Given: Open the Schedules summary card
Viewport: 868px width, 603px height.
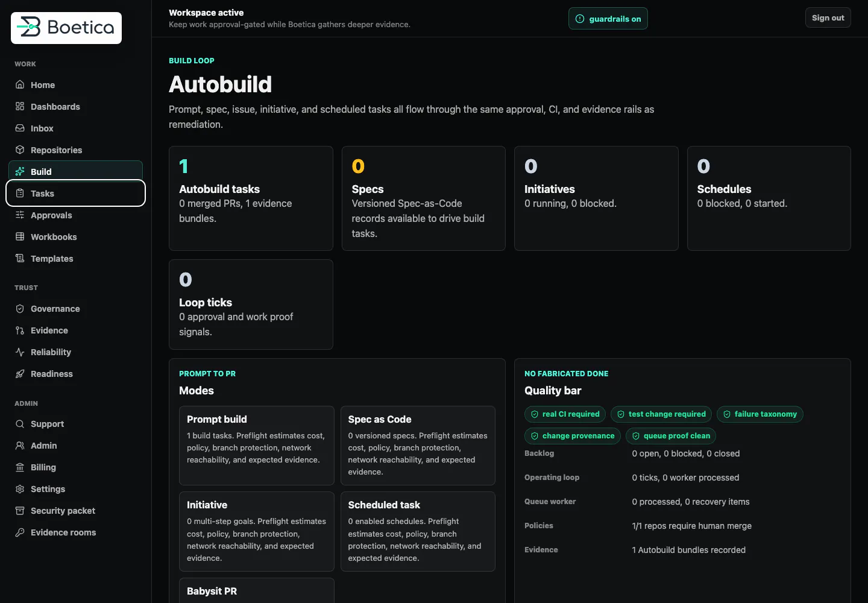Looking at the screenshot, I should pyautogui.click(x=769, y=198).
